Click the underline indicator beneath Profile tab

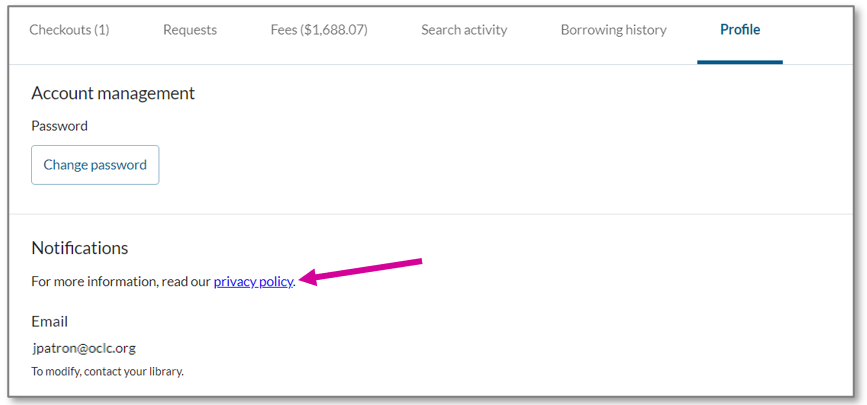click(x=740, y=62)
